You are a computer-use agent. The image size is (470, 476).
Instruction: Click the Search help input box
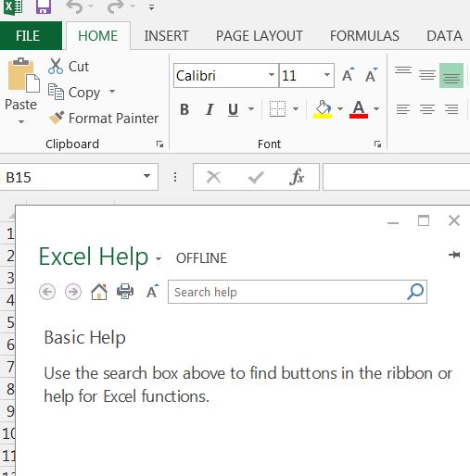[286, 292]
